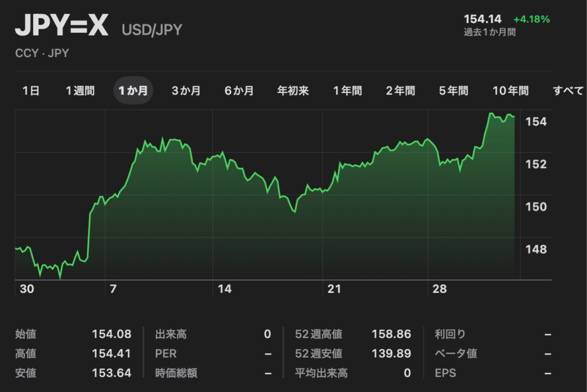Click the JPY=X ticker title

62,26
